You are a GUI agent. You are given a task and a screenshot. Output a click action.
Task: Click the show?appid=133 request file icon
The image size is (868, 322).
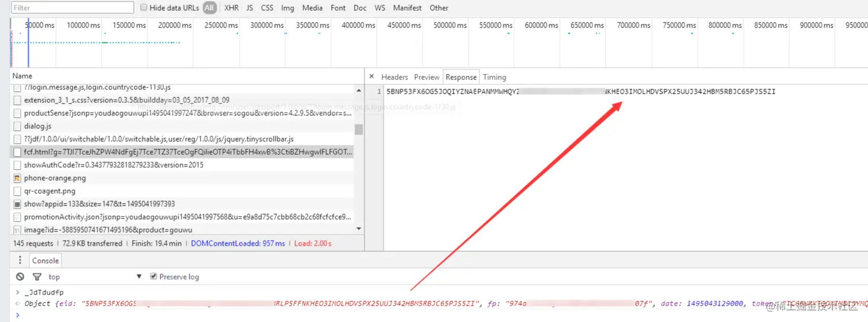tap(17, 204)
